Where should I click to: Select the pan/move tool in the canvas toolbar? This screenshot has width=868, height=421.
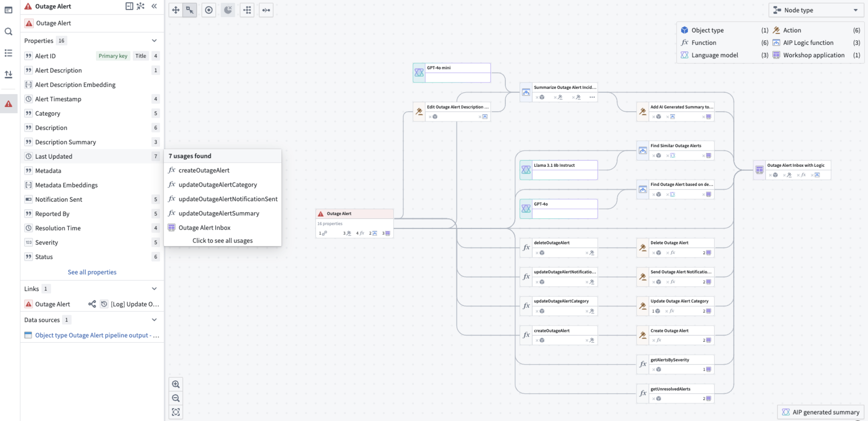175,10
